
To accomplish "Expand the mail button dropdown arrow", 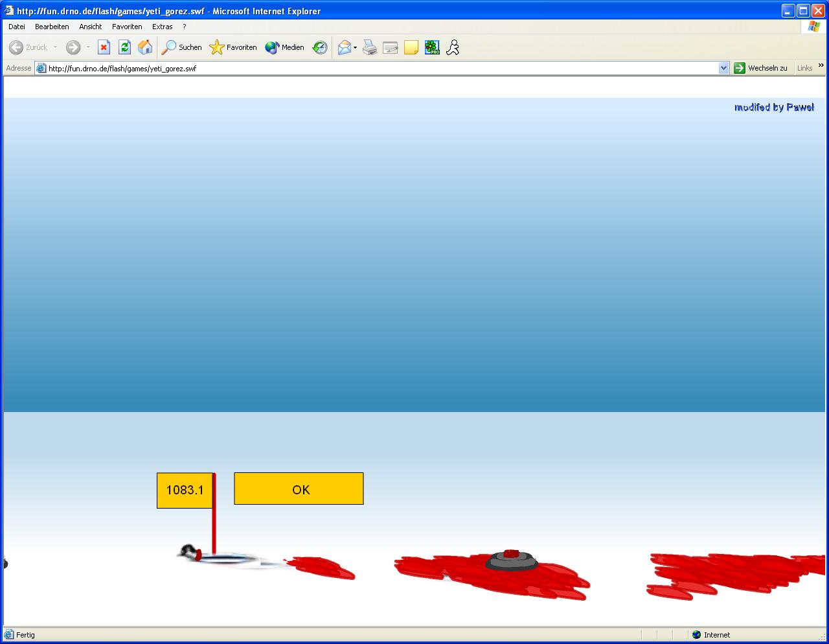I will (355, 47).
